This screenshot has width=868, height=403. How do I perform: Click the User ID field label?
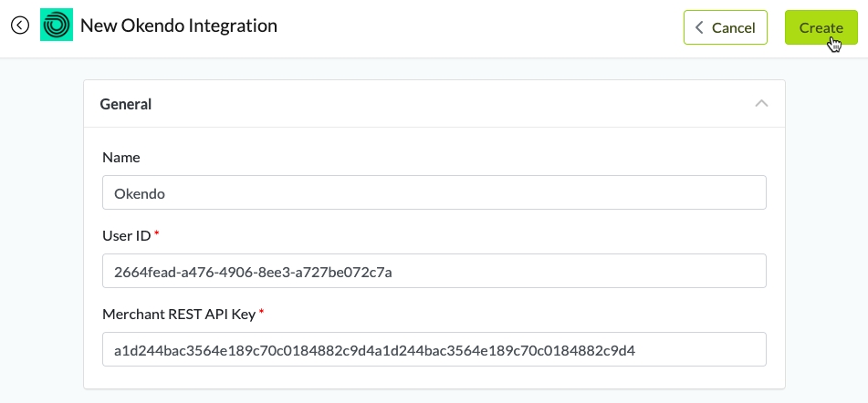click(126, 235)
